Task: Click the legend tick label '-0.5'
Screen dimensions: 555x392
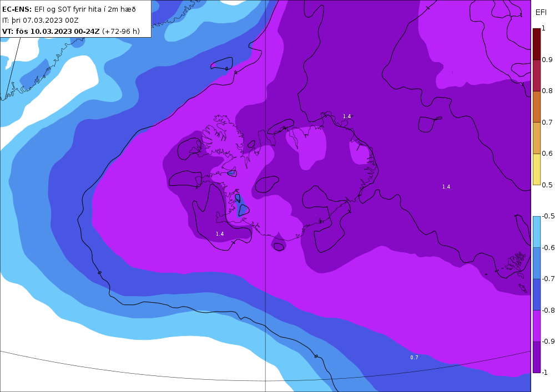Action: click(548, 216)
